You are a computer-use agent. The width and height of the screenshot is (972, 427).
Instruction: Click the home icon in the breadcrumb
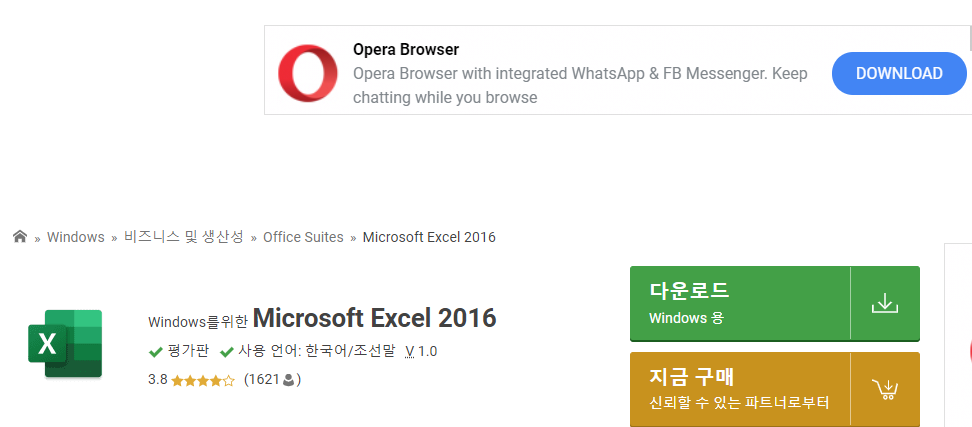tap(20, 237)
